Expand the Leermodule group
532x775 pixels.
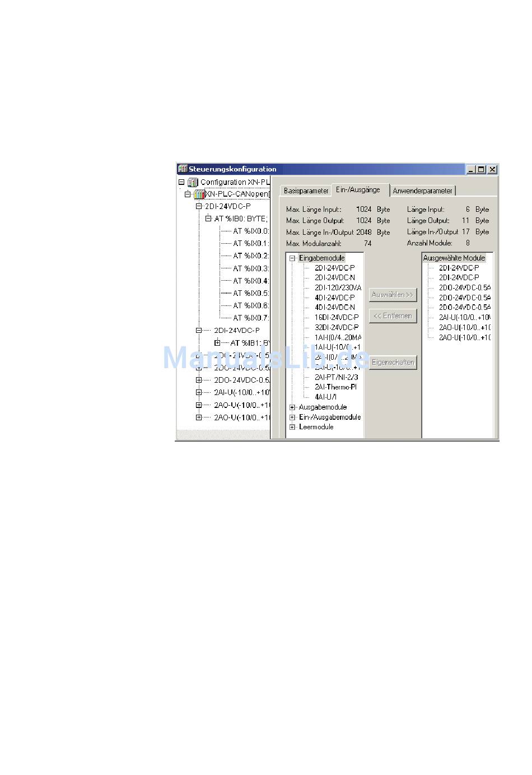[292, 427]
